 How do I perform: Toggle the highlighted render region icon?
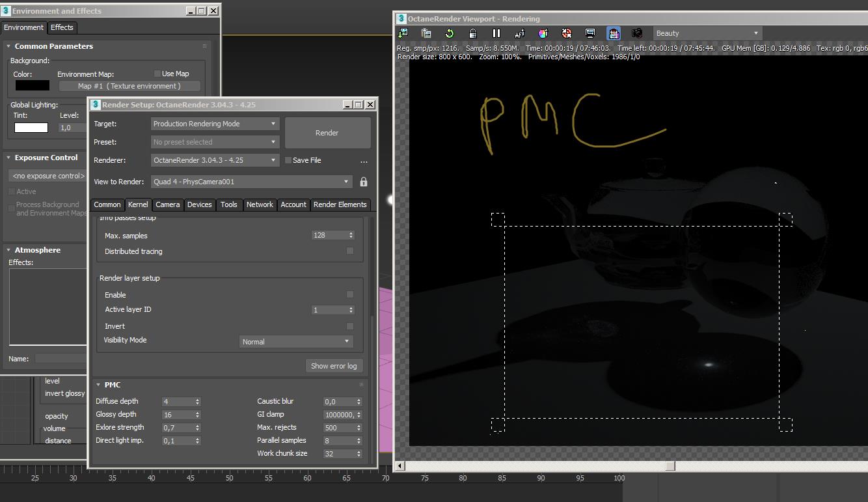point(613,33)
